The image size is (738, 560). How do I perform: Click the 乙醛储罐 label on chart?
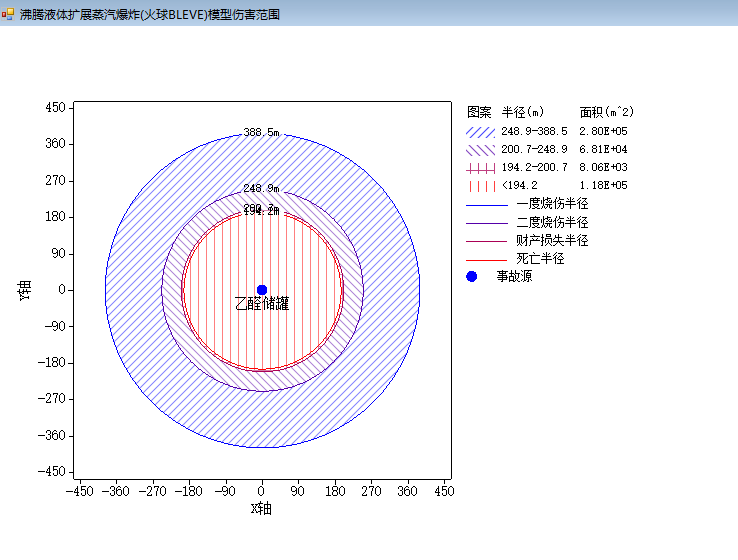[262, 304]
